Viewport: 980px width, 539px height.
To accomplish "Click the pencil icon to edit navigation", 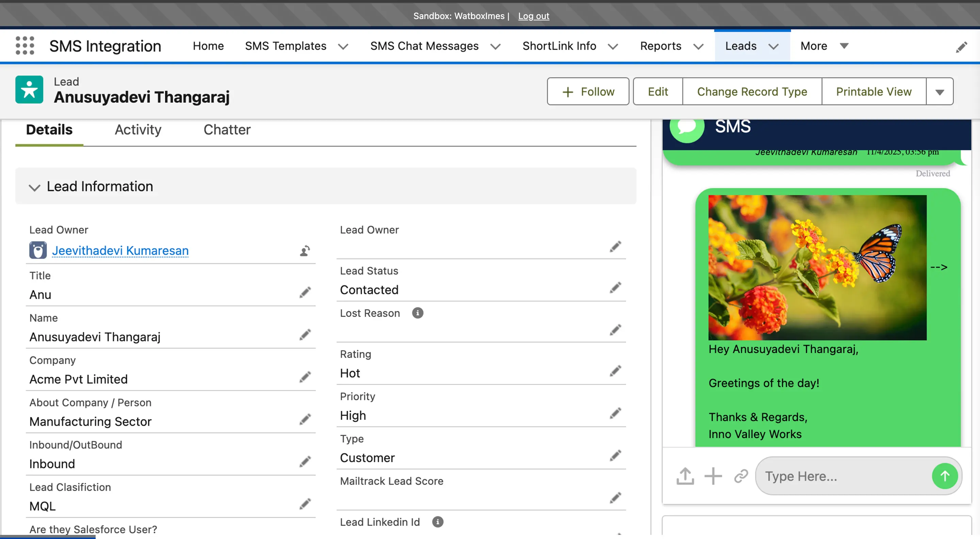I will click(x=961, y=47).
